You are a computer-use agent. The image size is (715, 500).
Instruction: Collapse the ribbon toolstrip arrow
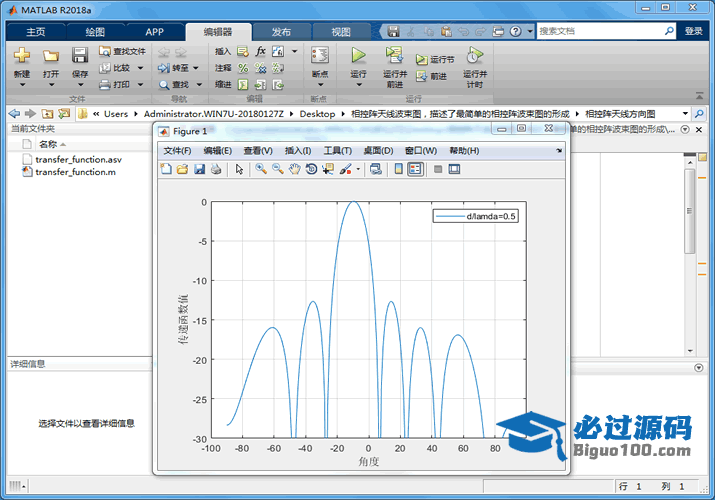click(x=699, y=96)
